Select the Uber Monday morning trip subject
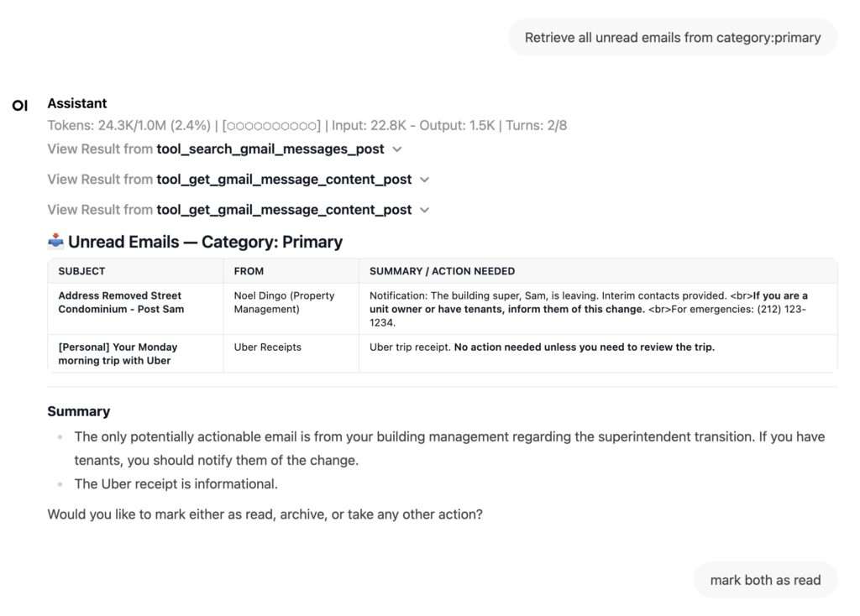860x616 pixels. tap(118, 353)
